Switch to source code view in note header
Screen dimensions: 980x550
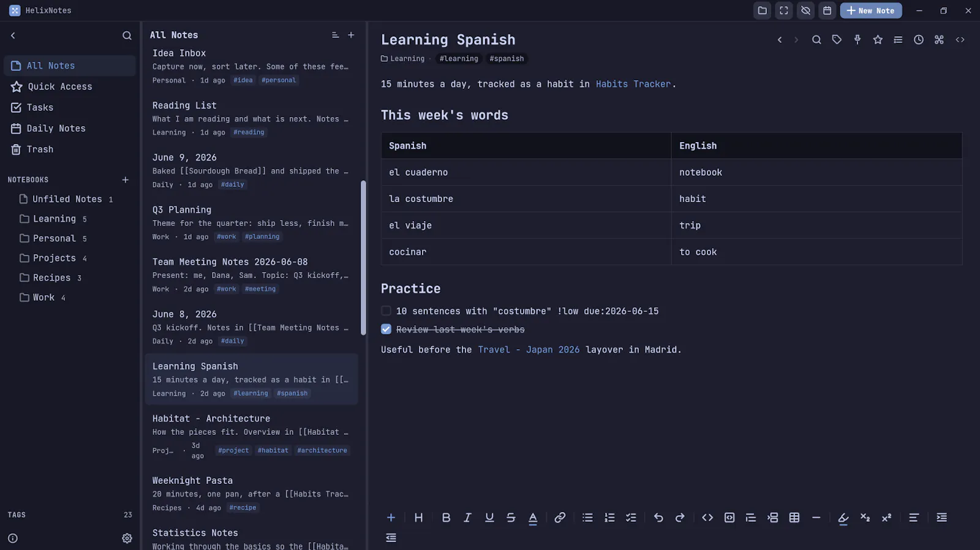pyautogui.click(x=960, y=40)
